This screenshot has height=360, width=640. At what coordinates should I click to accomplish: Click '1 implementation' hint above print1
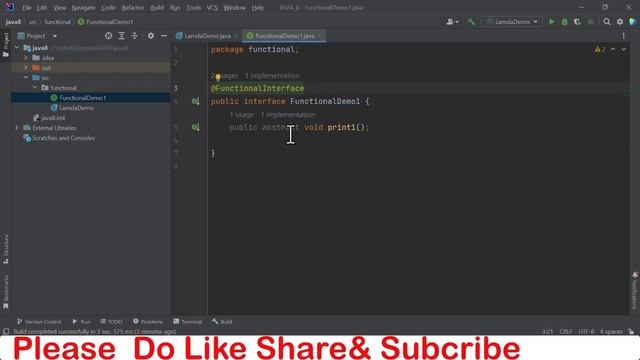coord(288,115)
